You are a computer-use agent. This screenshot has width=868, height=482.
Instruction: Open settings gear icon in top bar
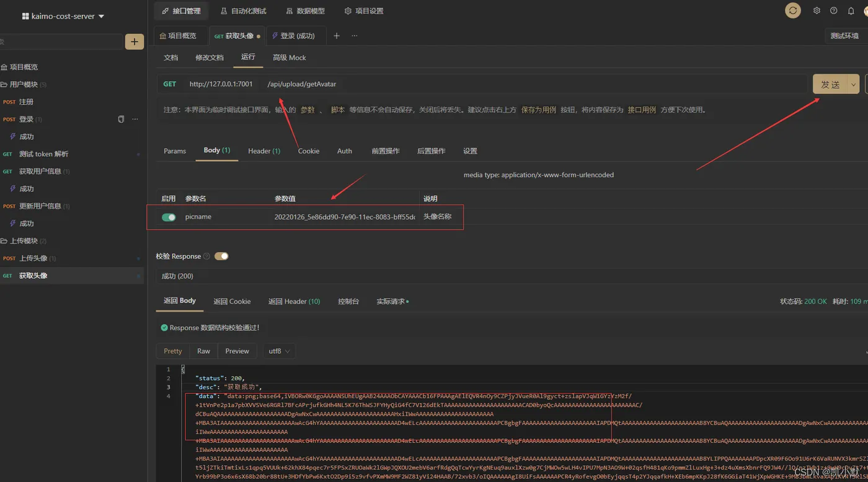(x=817, y=11)
